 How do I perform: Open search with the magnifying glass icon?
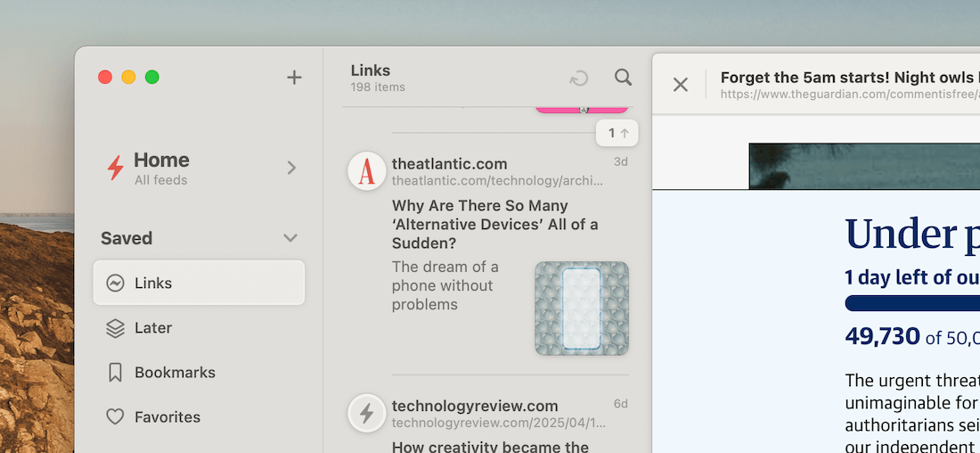point(624,78)
